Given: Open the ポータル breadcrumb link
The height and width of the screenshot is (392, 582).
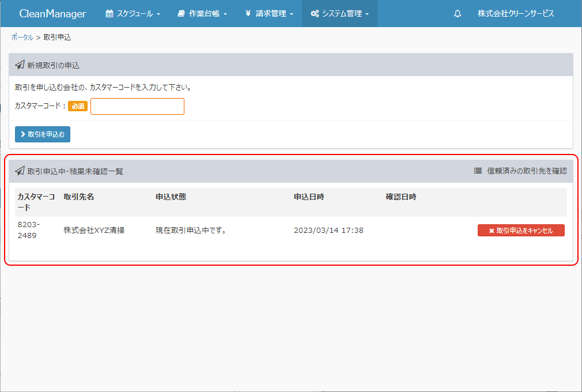Looking at the screenshot, I should point(22,37).
